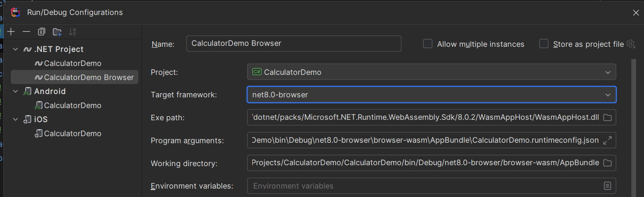Close the Run/Debug Configurations dialog

click(x=636, y=13)
